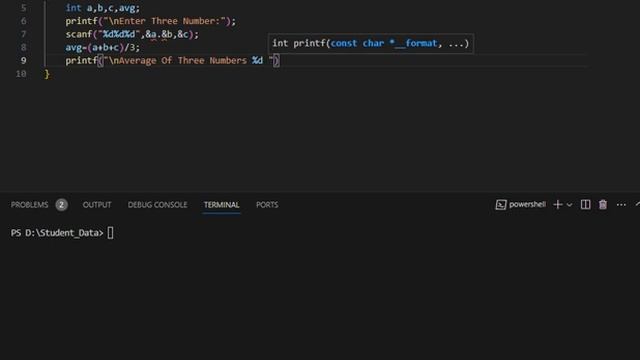
Task: Select the TERMINAL tab
Action: coord(222,204)
